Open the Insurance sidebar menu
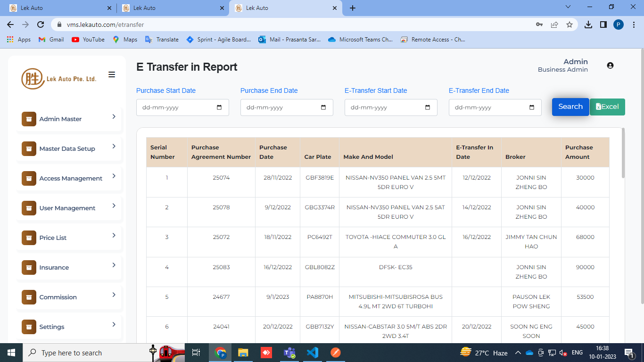Image resolution: width=644 pixels, height=362 pixels. (54, 268)
